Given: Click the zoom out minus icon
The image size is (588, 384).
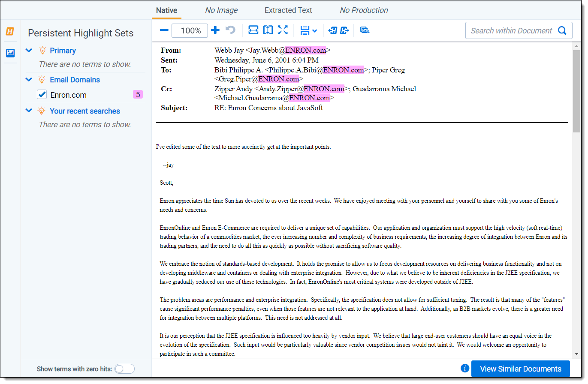Looking at the screenshot, I should coord(164,30).
